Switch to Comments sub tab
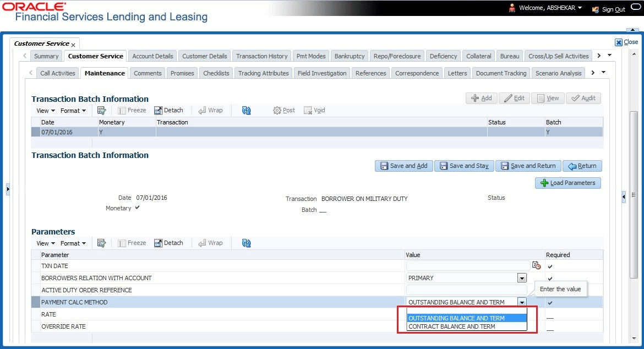This screenshot has height=349, width=644. [x=148, y=73]
